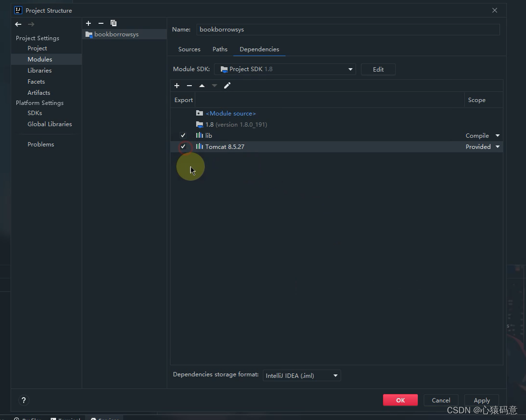Open help with the question mark button
Screen dimensions: 526x420
[x=23, y=400]
